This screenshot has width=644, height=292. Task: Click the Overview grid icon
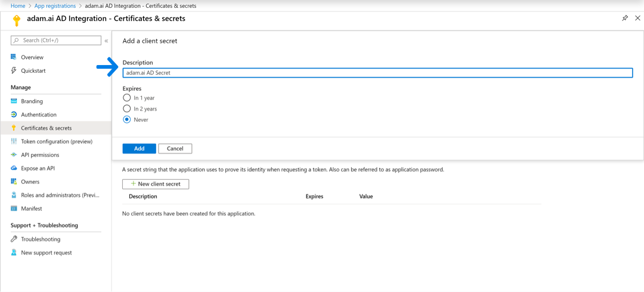click(x=14, y=57)
